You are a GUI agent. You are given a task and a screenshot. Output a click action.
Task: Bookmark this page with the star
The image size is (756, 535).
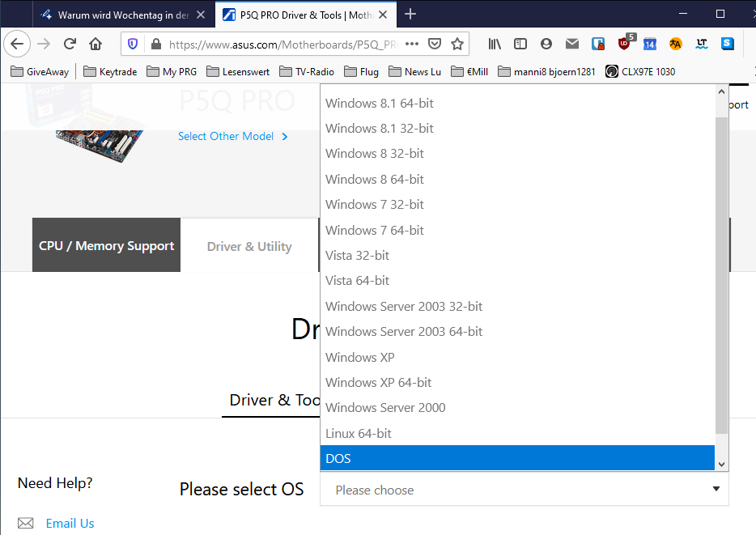(457, 44)
